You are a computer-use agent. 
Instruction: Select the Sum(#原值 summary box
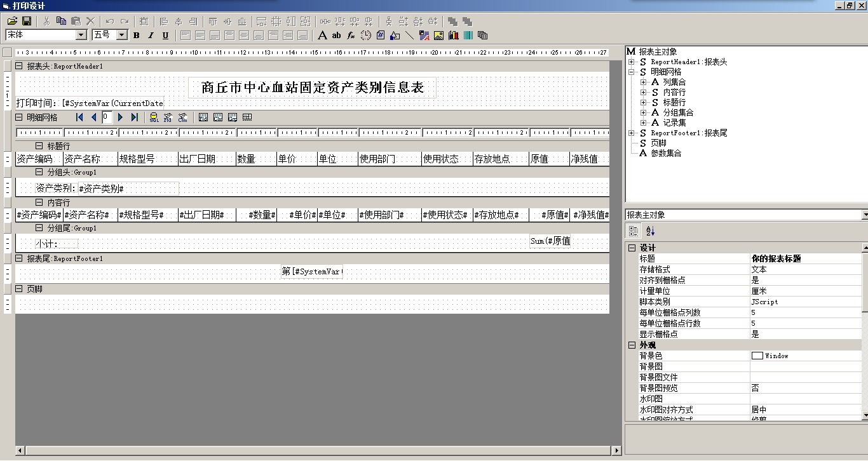coord(550,241)
